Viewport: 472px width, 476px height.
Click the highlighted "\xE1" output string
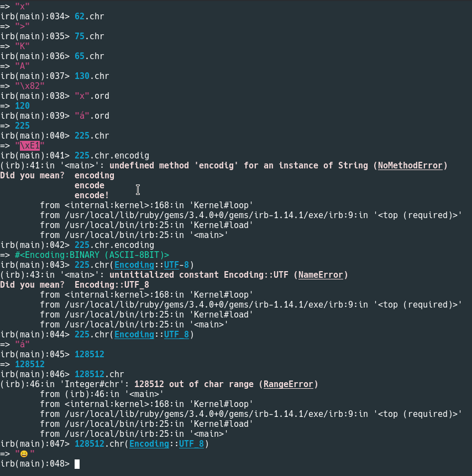(30, 146)
